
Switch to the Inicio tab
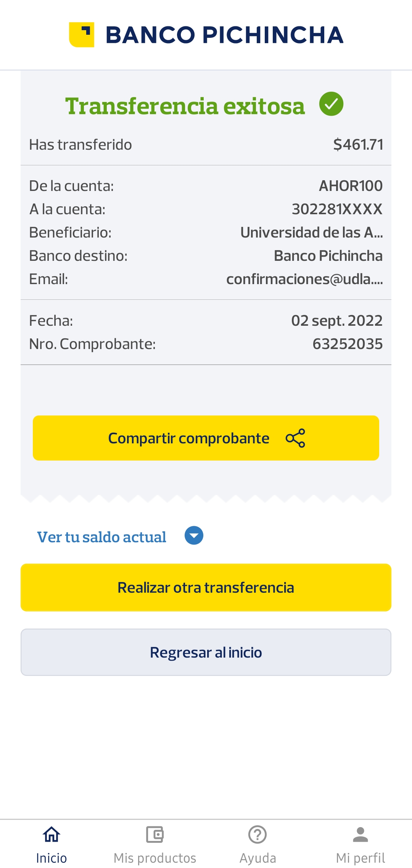pos(51,858)
